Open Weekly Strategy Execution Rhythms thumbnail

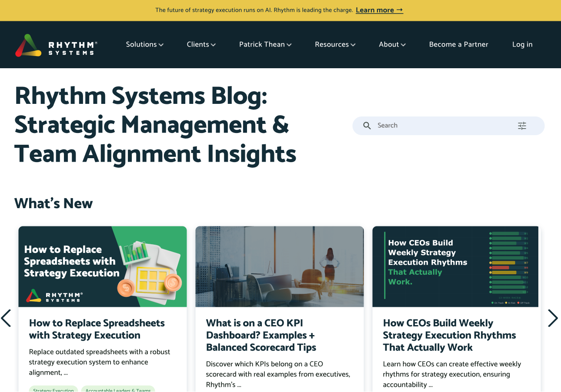[x=455, y=266]
